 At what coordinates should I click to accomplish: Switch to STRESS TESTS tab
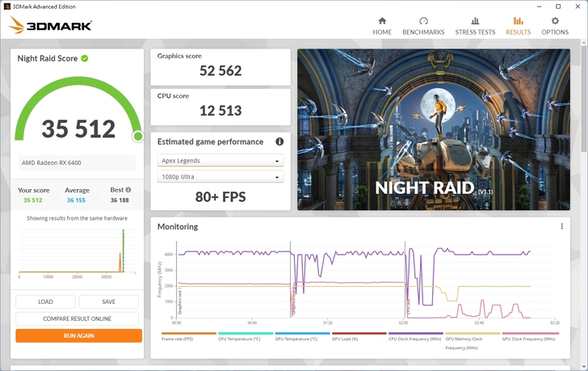point(475,26)
